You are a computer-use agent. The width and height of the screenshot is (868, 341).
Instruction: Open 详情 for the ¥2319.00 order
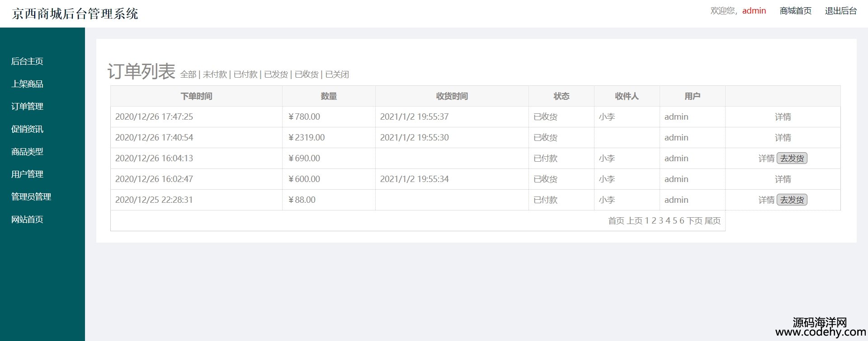click(x=783, y=138)
